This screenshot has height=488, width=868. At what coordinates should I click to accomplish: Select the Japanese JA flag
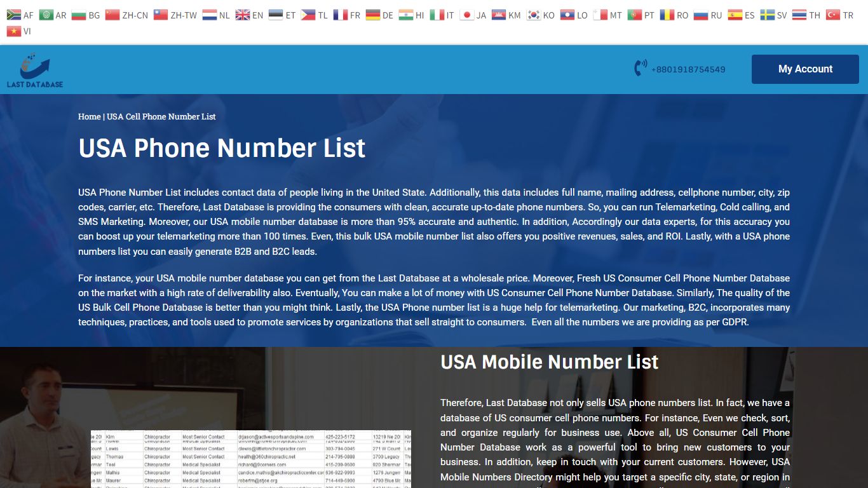(x=473, y=15)
